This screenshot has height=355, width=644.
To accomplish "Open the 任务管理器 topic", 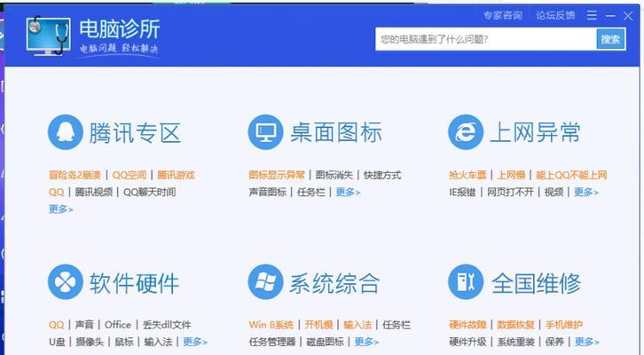I will (x=272, y=342).
